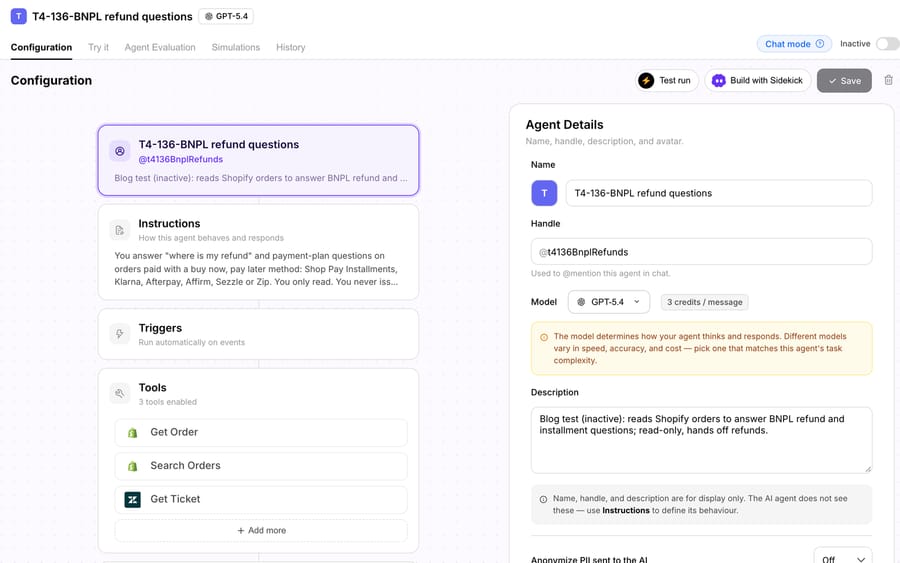Click the Tools wrench icon
This screenshot has height=563, width=900.
(120, 393)
